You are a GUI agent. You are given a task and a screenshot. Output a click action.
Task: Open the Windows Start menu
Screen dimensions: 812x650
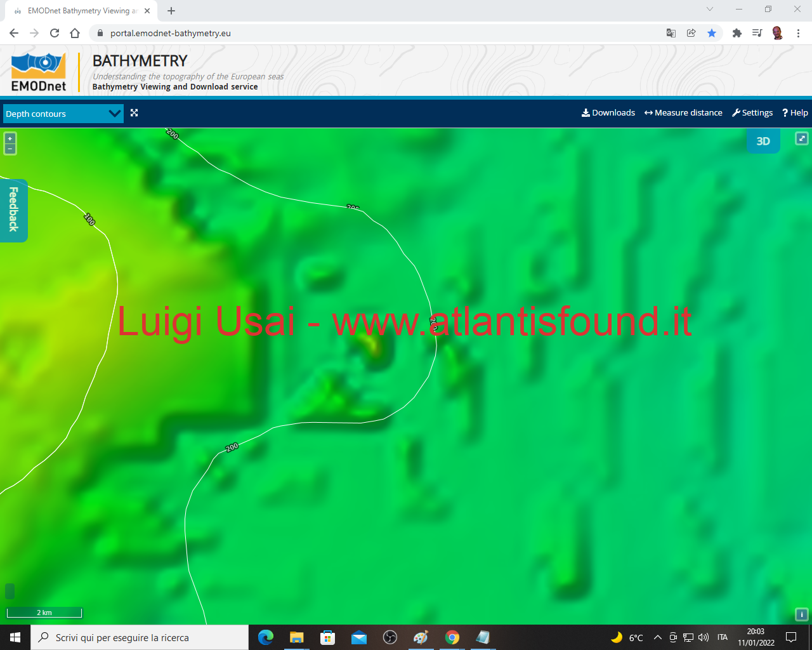pos(15,637)
